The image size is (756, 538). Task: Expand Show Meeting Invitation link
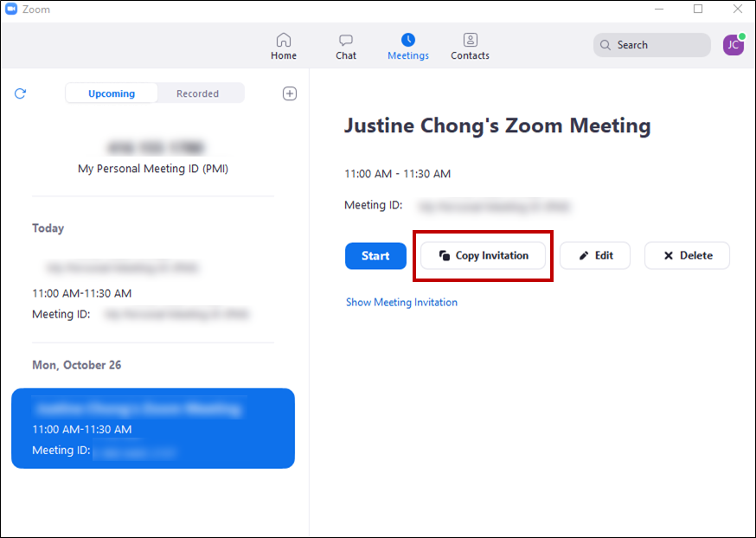[401, 303]
